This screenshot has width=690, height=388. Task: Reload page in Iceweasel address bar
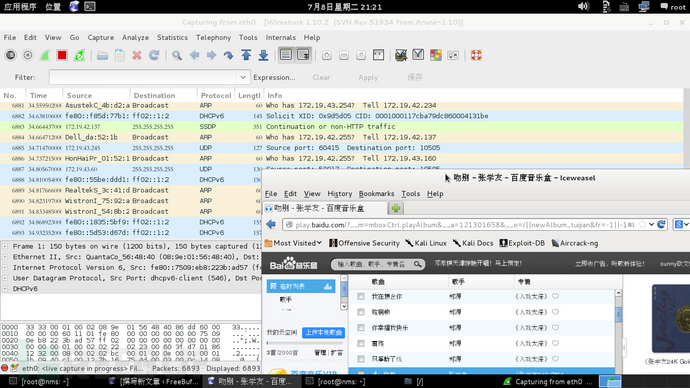click(661, 224)
